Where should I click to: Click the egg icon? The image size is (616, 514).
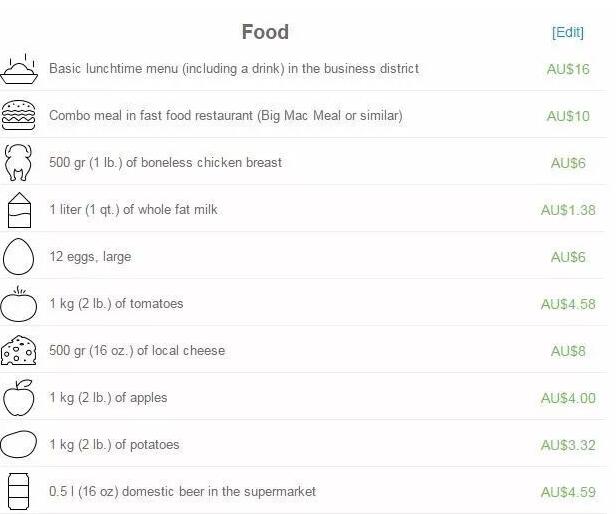coord(19,257)
